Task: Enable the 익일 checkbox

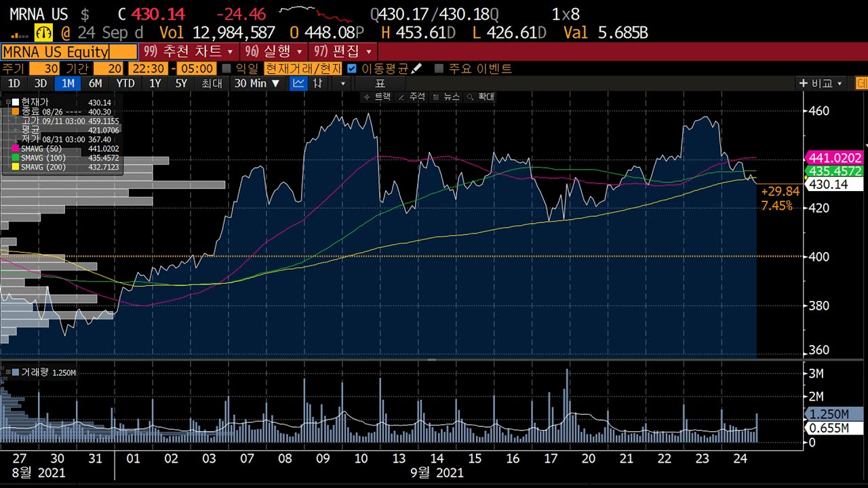Action: [x=226, y=68]
